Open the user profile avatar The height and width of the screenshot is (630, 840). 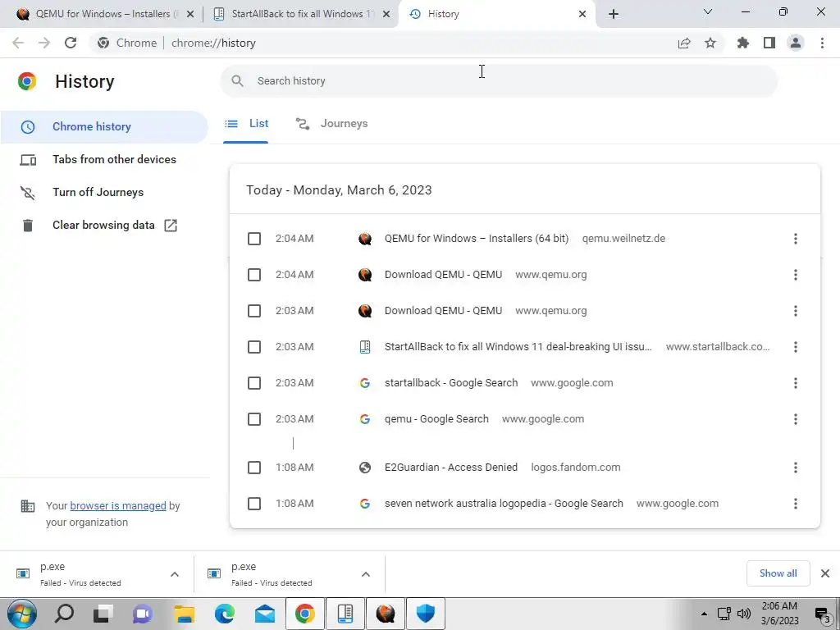[x=796, y=43]
